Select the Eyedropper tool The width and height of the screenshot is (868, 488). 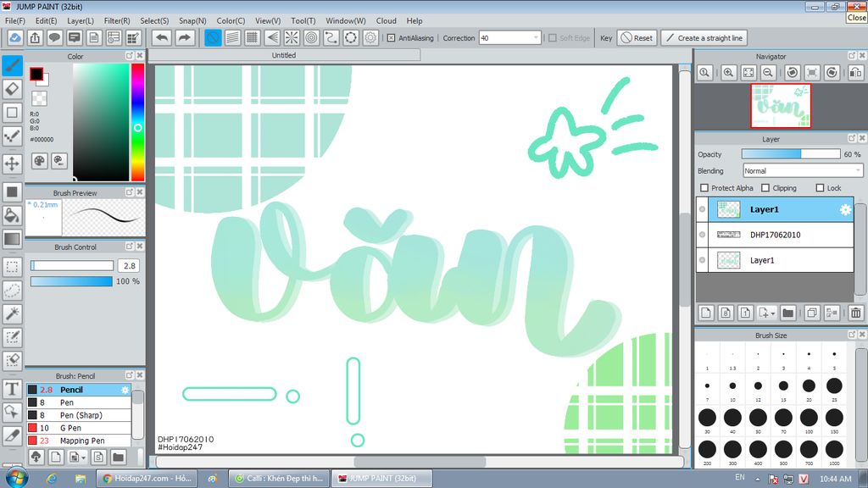coord(12,436)
